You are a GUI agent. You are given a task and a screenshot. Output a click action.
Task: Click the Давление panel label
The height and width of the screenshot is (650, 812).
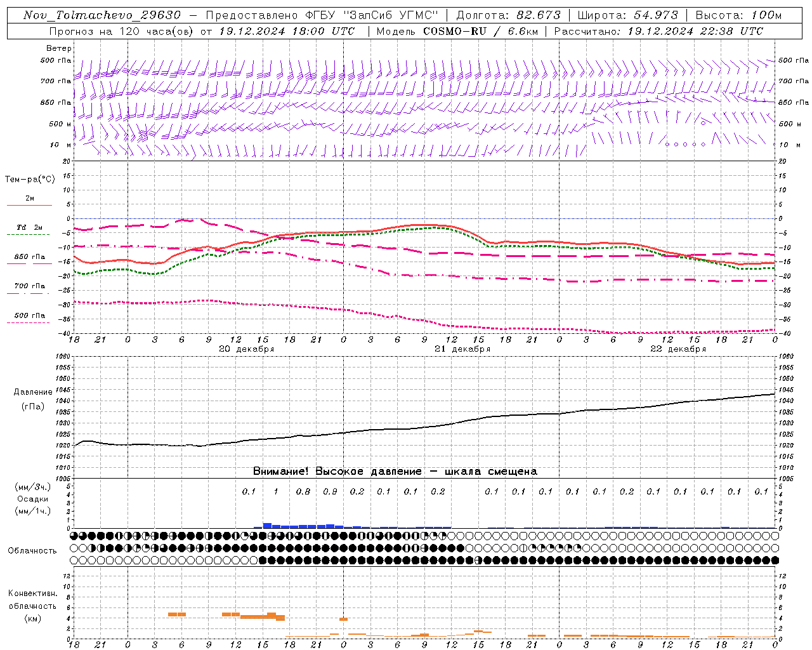tap(33, 392)
